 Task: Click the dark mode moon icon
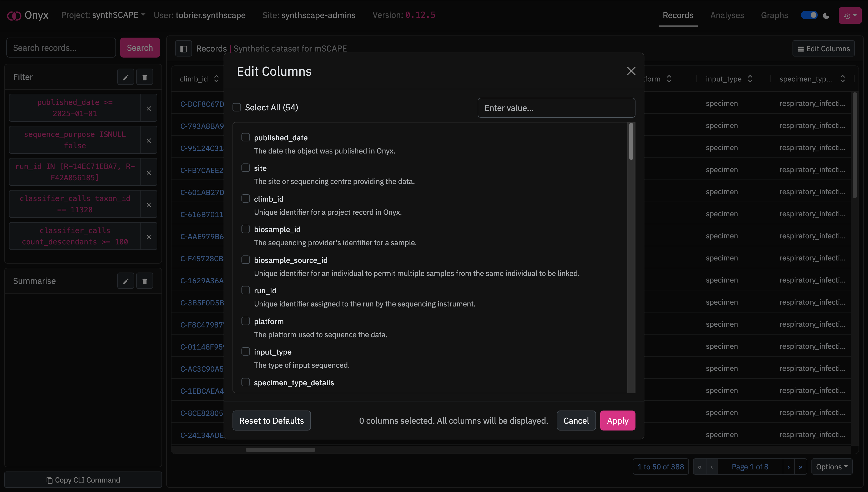click(826, 16)
